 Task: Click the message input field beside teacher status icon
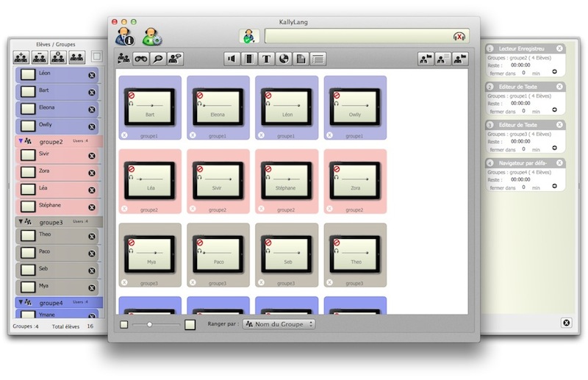pos(367,37)
